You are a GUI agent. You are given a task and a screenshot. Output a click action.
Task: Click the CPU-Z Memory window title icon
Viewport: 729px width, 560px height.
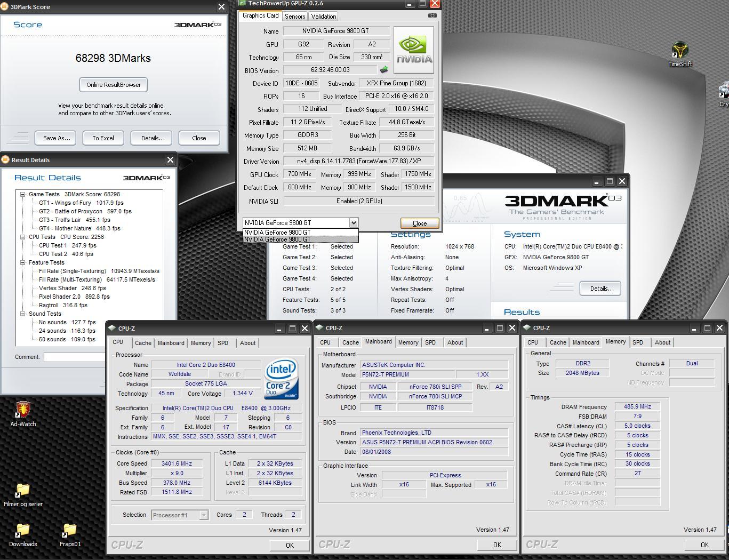(527, 328)
